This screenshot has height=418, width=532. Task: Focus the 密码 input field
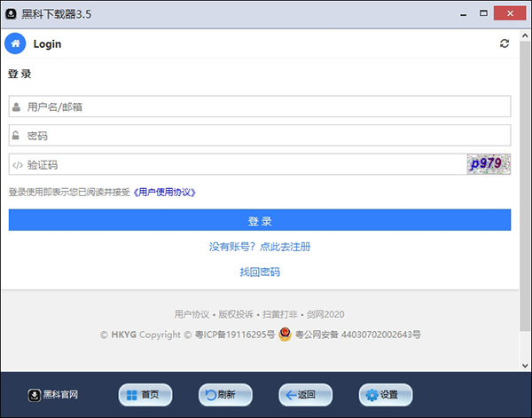click(x=260, y=136)
